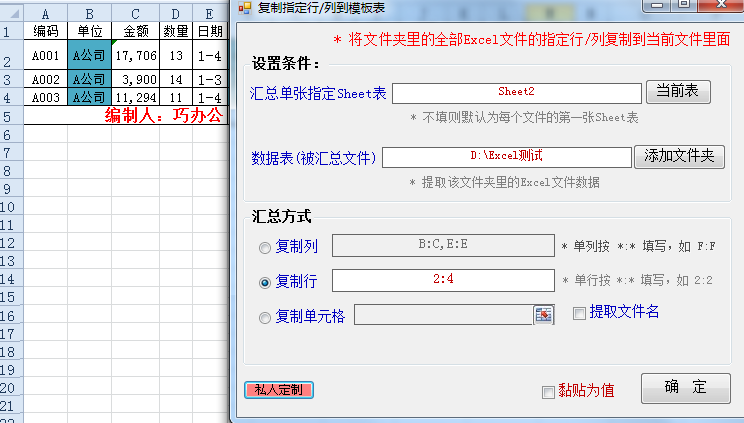744x423 pixels.
Task: Enable the 提取文件名 checkbox
Action: (x=579, y=313)
